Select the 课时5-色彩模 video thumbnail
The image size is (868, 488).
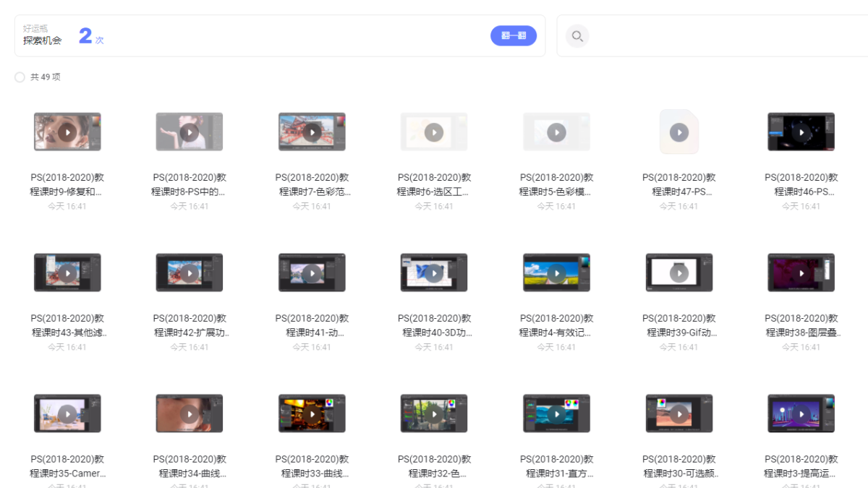tap(556, 132)
